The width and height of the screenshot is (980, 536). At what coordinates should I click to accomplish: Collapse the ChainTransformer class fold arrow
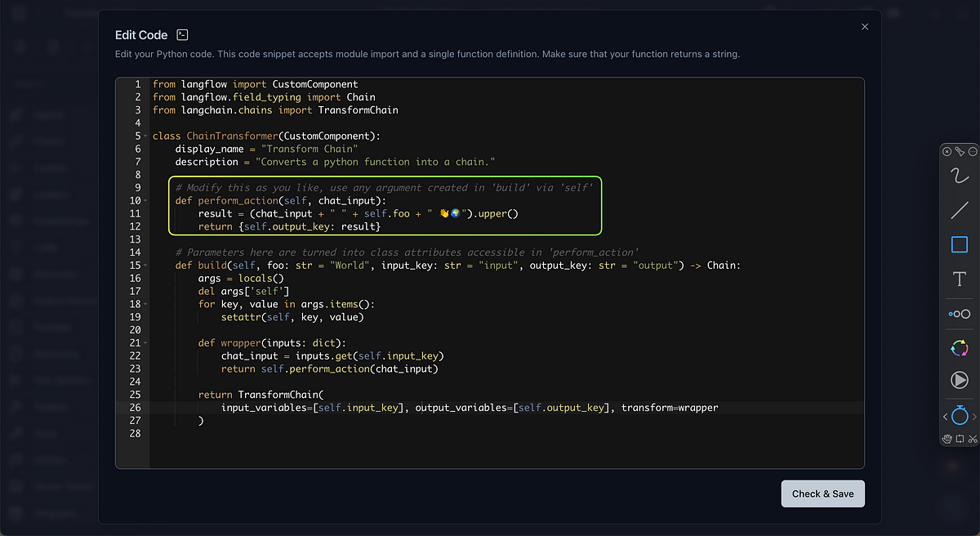pos(145,136)
